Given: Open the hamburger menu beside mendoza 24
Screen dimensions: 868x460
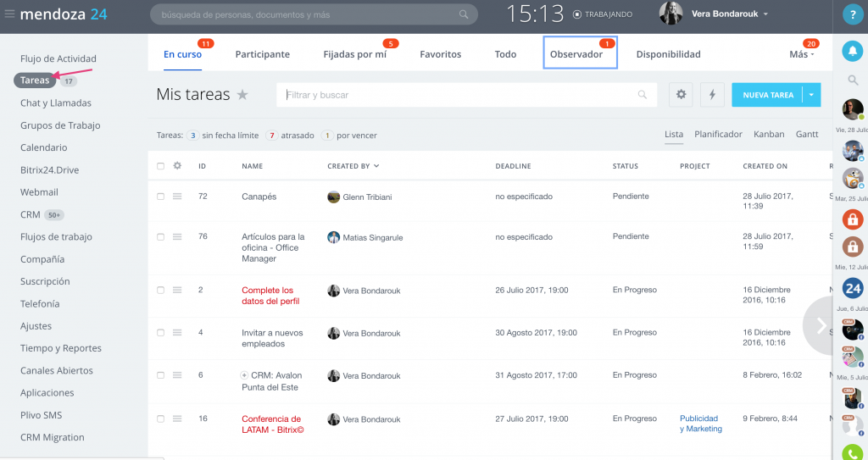Looking at the screenshot, I should point(9,14).
